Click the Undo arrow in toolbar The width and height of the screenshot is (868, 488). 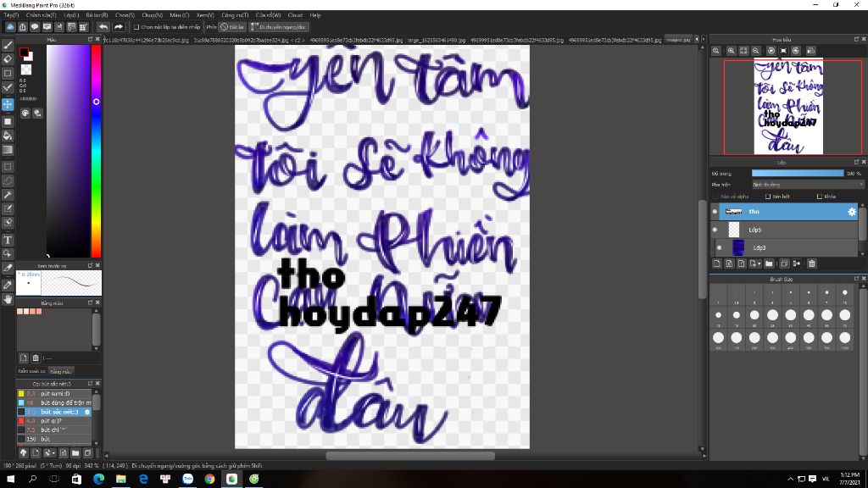pos(103,26)
